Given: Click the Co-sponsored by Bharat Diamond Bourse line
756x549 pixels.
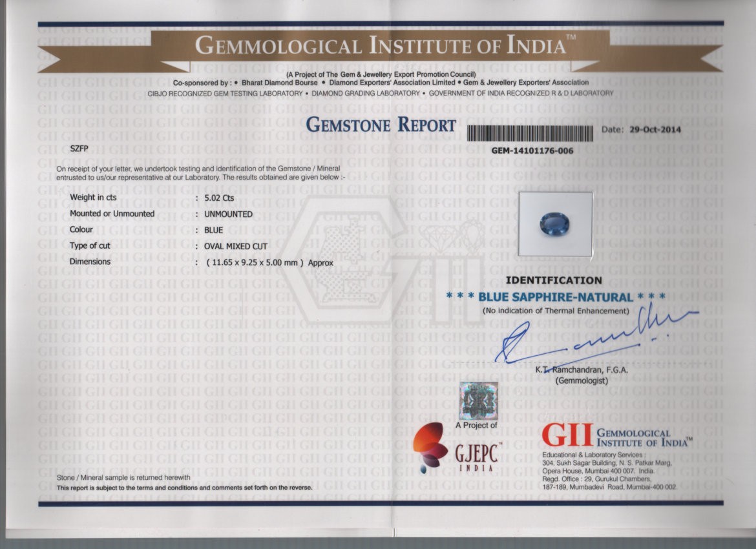Looking at the screenshot, I should tap(381, 83).
